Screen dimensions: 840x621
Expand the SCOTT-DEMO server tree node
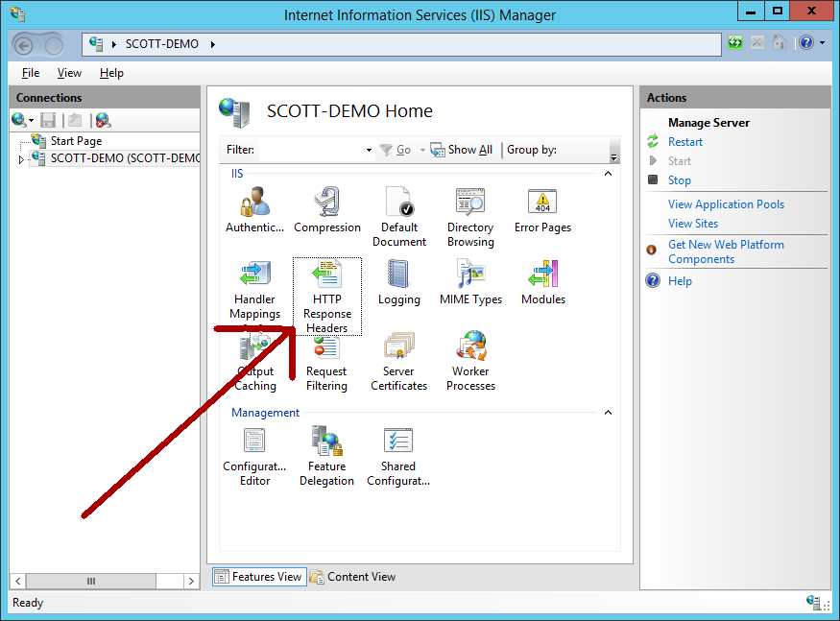(x=21, y=159)
